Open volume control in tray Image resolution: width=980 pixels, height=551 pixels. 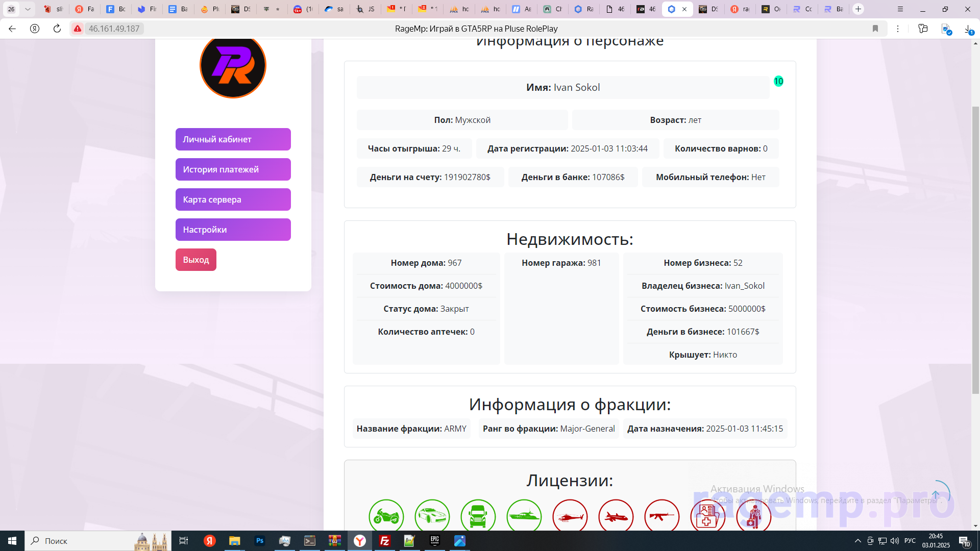point(895,541)
